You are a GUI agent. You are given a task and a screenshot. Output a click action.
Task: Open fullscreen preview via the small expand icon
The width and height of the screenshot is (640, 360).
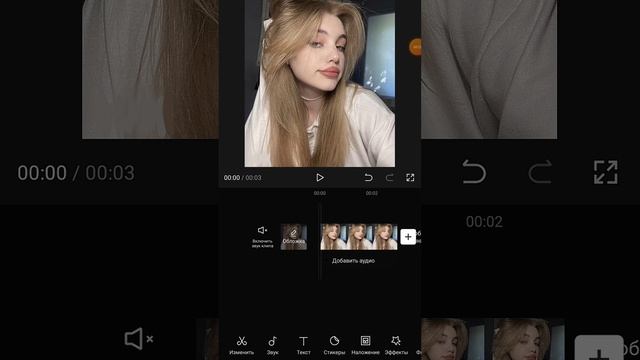(x=410, y=178)
